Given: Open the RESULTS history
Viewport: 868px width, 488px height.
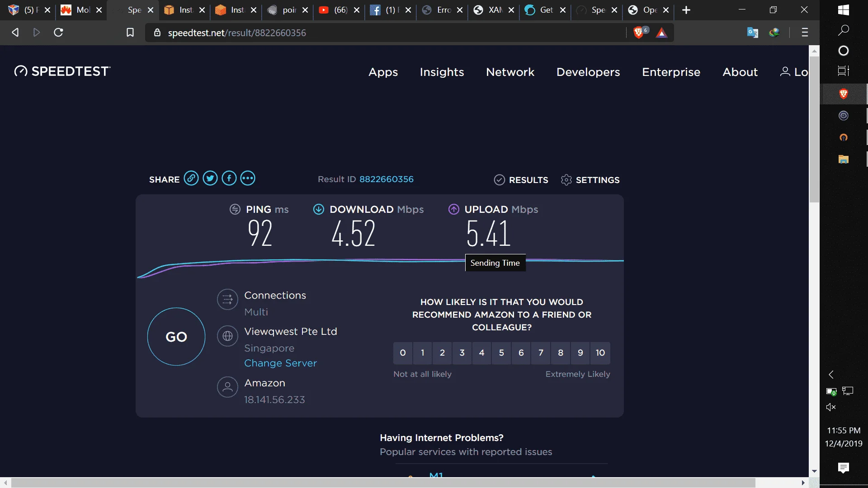Looking at the screenshot, I should [521, 180].
